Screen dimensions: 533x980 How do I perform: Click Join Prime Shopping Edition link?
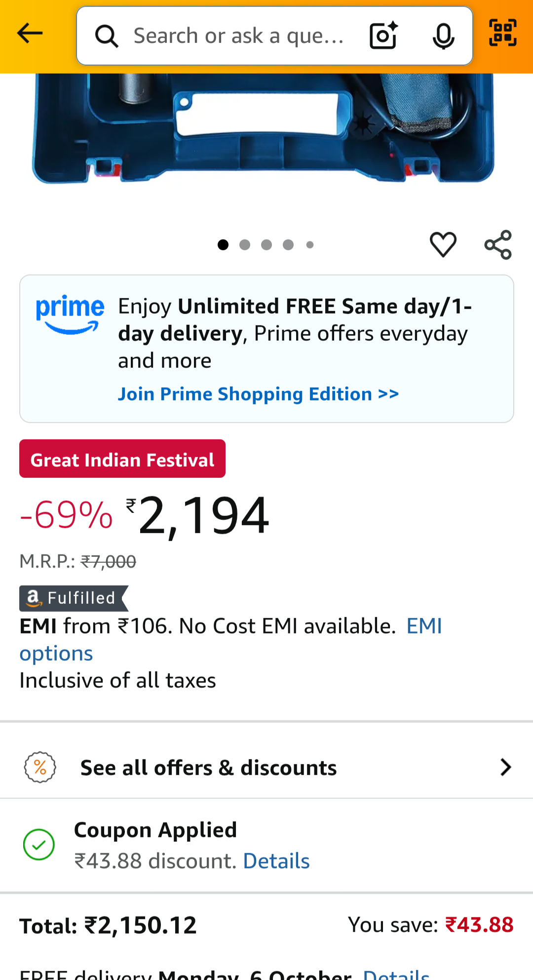(258, 394)
